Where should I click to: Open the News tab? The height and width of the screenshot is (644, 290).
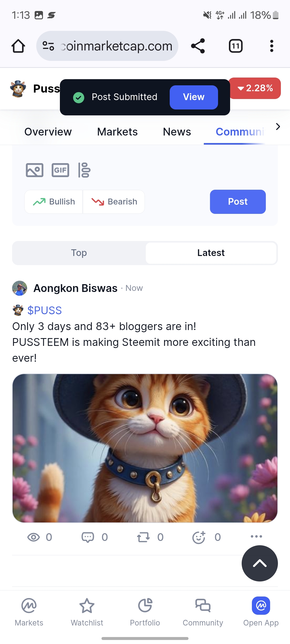click(x=177, y=132)
